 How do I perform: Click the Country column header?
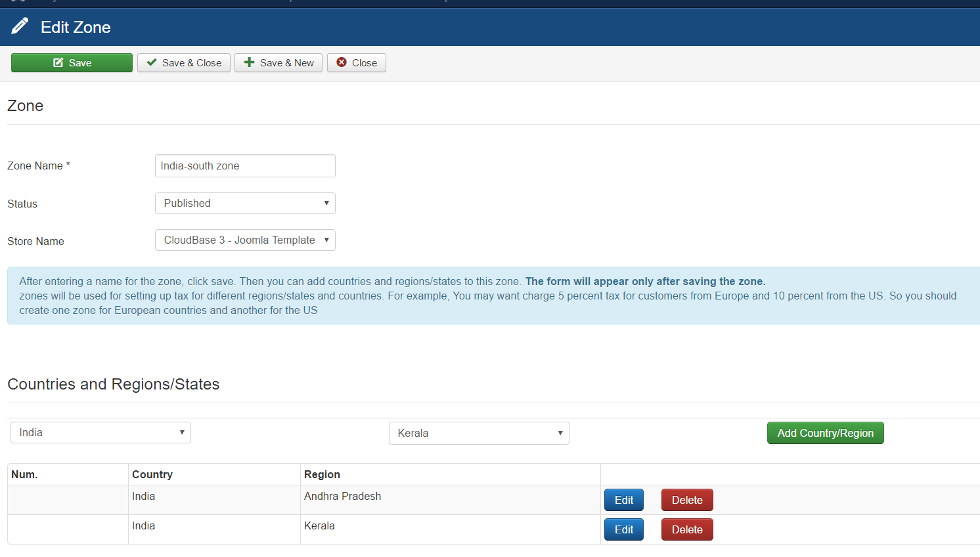point(152,475)
